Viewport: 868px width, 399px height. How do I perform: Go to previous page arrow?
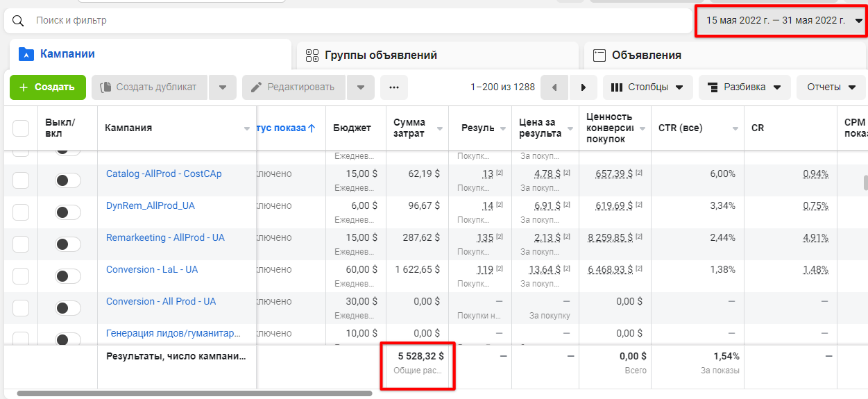[554, 87]
